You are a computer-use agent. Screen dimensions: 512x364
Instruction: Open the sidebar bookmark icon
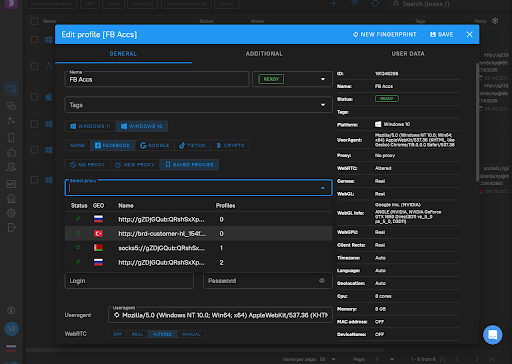(11, 138)
